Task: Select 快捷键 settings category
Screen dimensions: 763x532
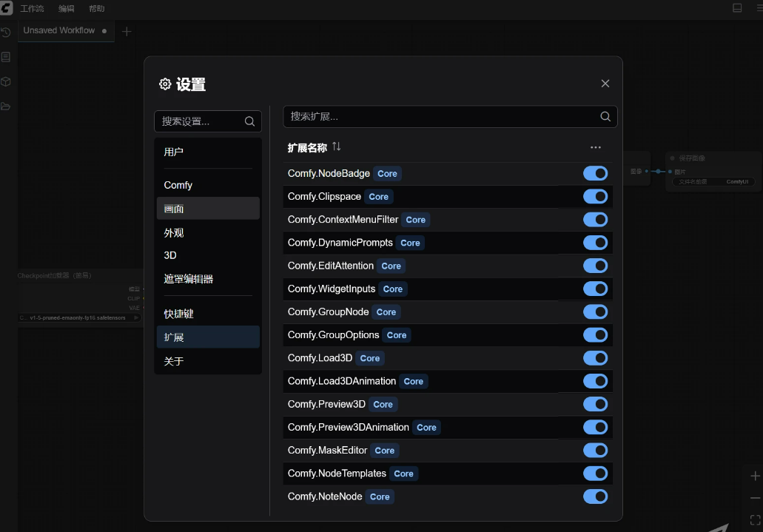Action: pos(208,314)
